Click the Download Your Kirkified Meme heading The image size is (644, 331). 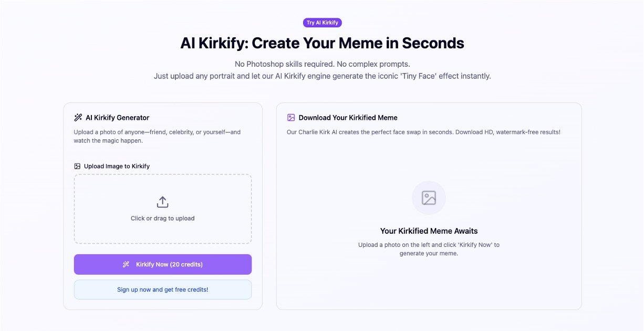tap(348, 118)
